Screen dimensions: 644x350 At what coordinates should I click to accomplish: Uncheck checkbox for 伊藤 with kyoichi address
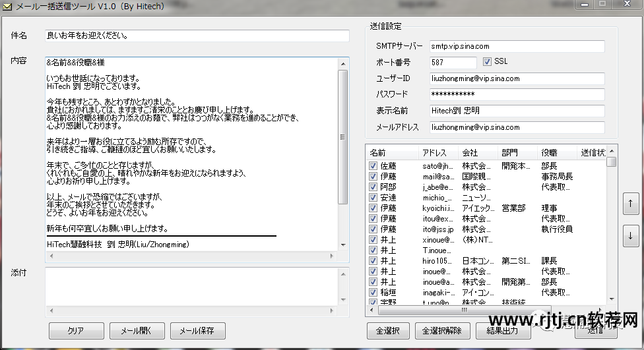point(373,208)
